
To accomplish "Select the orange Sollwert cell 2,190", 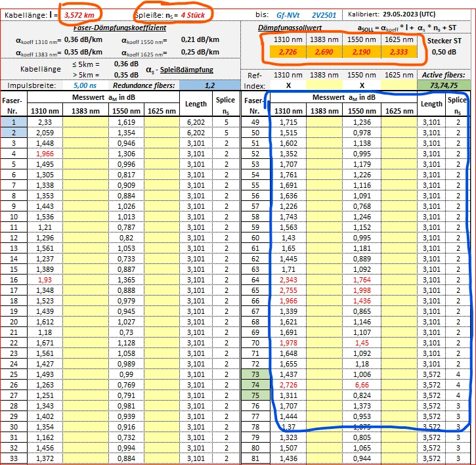I will 361,52.
